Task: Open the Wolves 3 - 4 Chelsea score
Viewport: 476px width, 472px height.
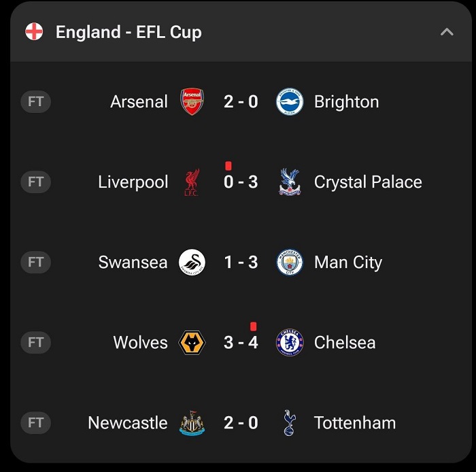Action: pyautogui.click(x=241, y=343)
